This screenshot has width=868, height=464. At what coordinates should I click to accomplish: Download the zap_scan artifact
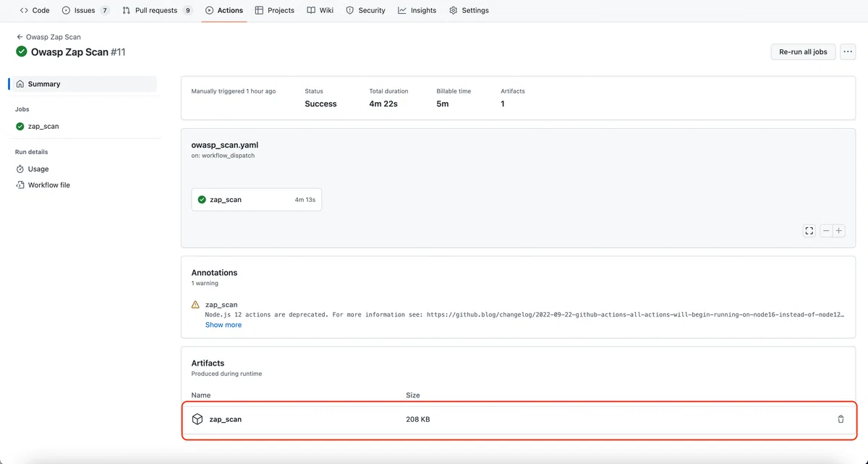tap(226, 419)
